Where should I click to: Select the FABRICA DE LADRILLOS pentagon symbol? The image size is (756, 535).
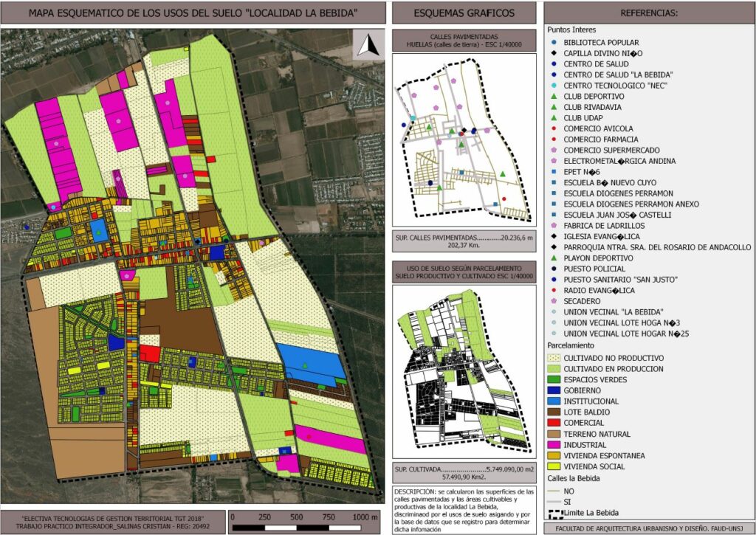(x=554, y=226)
